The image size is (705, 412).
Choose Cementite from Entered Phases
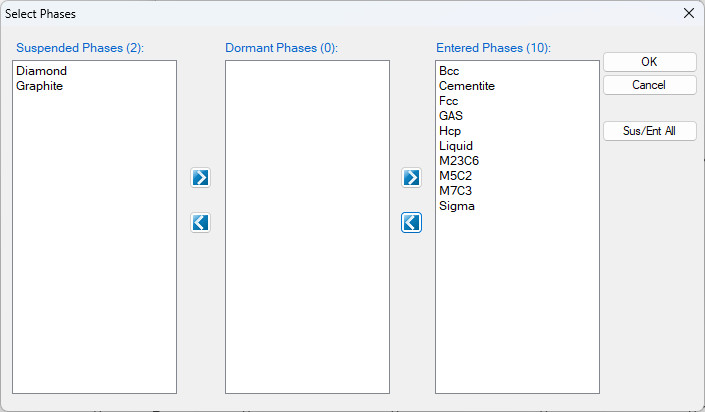(466, 86)
